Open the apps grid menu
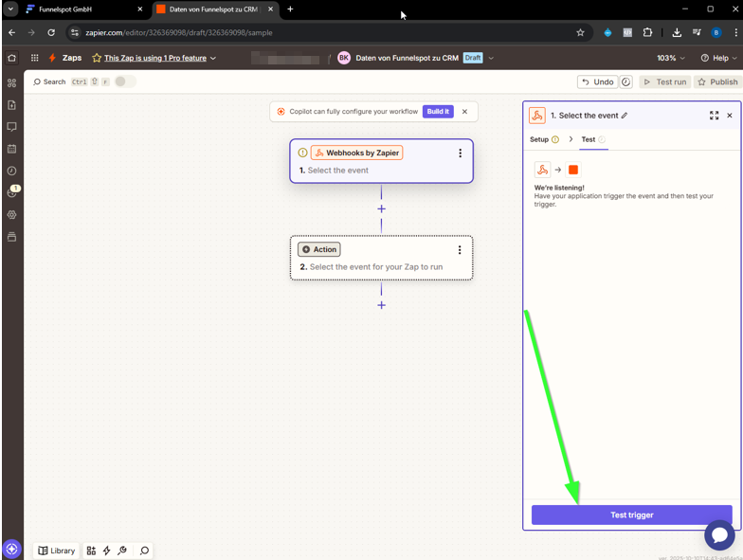This screenshot has height=560, width=743. (x=34, y=58)
